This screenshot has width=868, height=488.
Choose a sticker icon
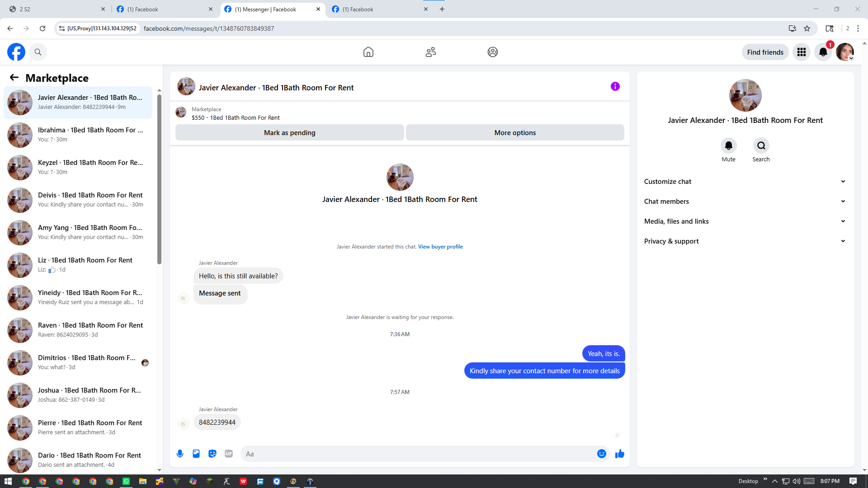tap(212, 454)
